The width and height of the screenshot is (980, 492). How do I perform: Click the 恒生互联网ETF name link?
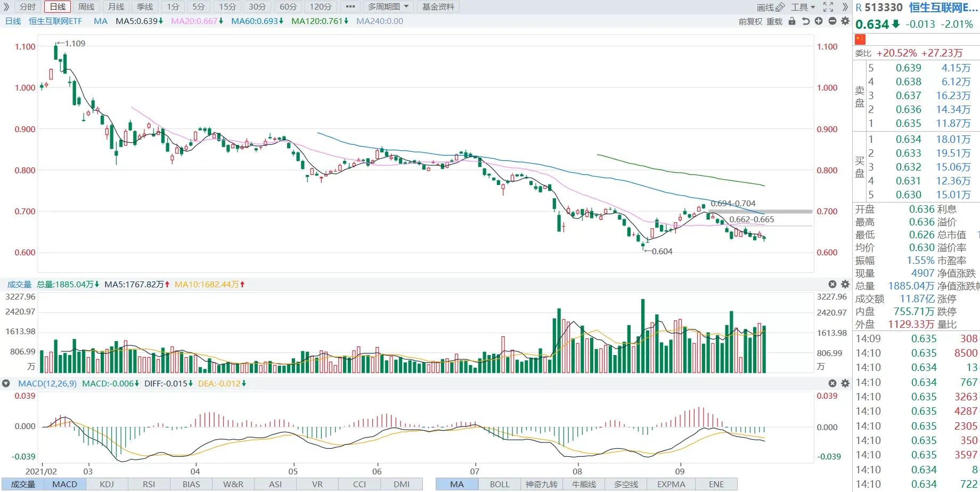click(55, 21)
